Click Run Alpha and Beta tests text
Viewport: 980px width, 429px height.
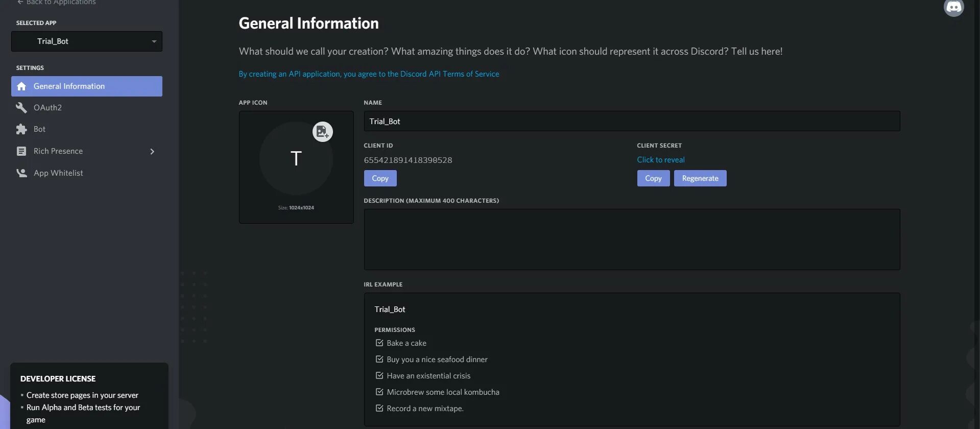(x=83, y=414)
